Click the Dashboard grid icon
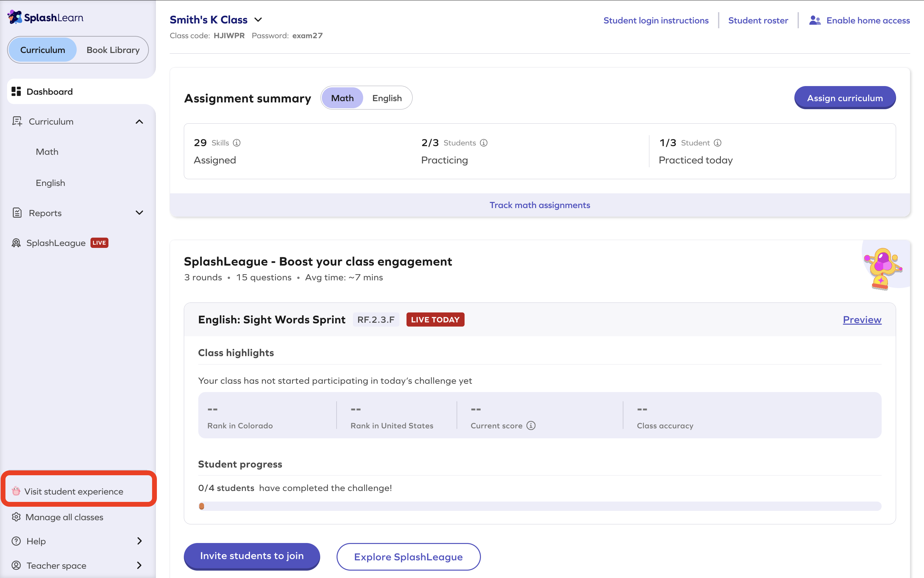 point(16,92)
